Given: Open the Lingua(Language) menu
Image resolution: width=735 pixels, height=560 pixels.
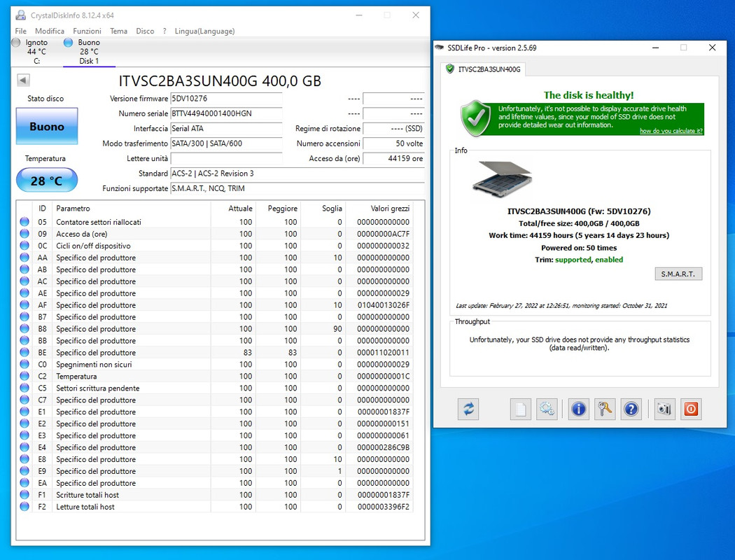Looking at the screenshot, I should click(204, 31).
